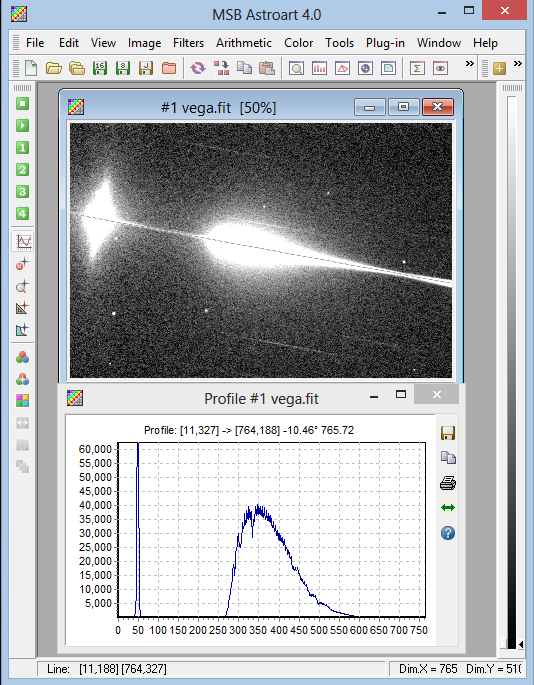Screen dimensions: 534x685
Task: Click the Histogram toolbar icon
Action: pos(319,68)
